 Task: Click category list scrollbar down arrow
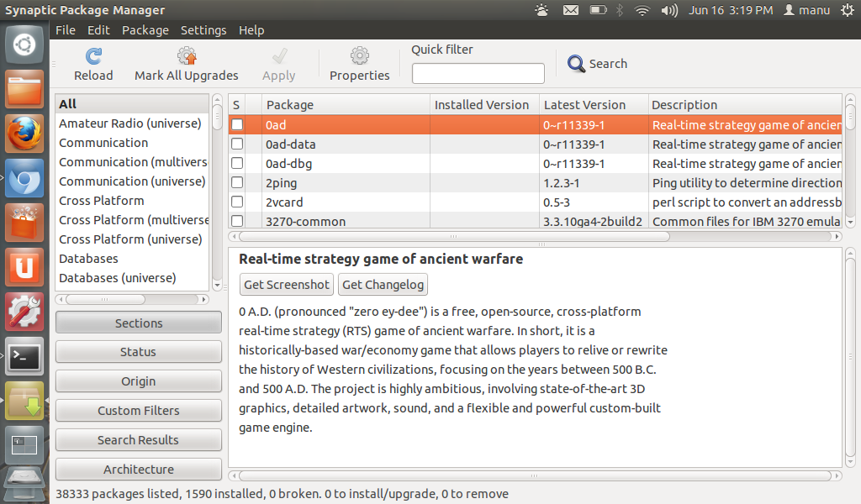217,285
